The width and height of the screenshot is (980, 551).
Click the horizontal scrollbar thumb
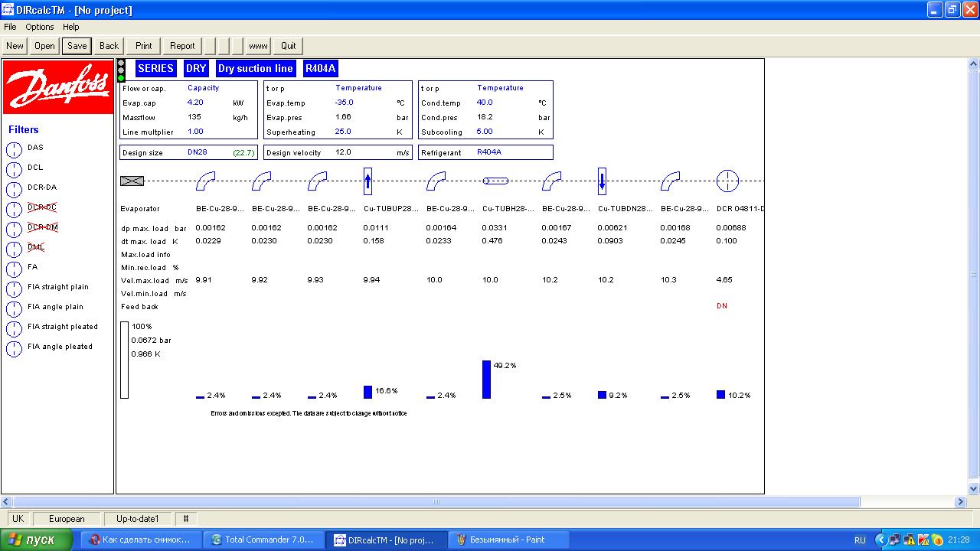[436, 502]
